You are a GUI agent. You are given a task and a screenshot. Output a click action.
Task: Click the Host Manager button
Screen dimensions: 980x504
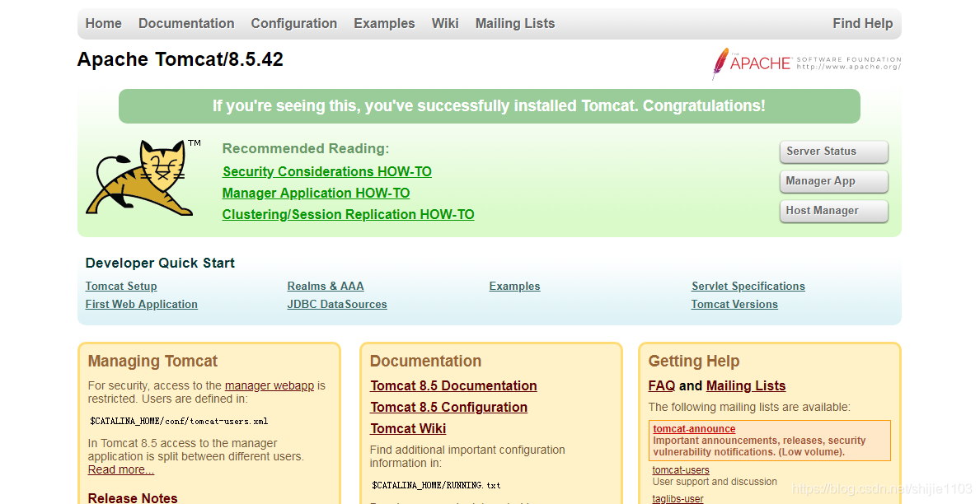pyautogui.click(x=834, y=211)
